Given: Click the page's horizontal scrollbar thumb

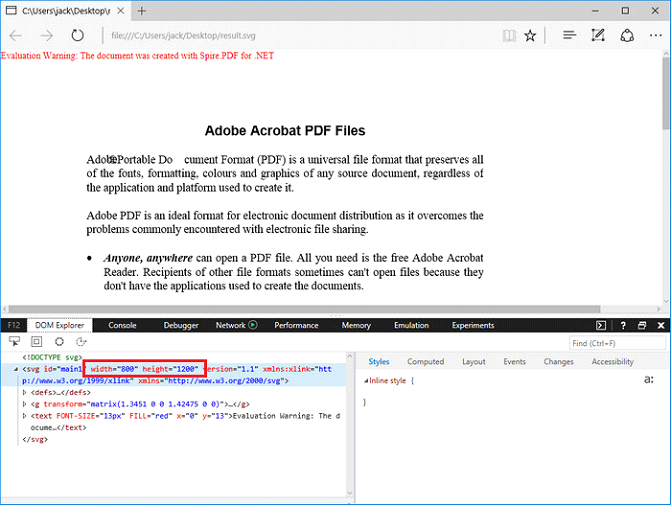Looking at the screenshot, I should (x=304, y=309).
